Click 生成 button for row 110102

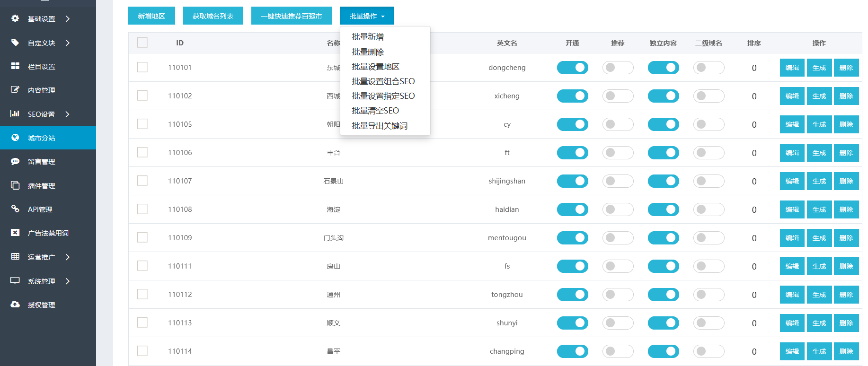click(x=819, y=96)
